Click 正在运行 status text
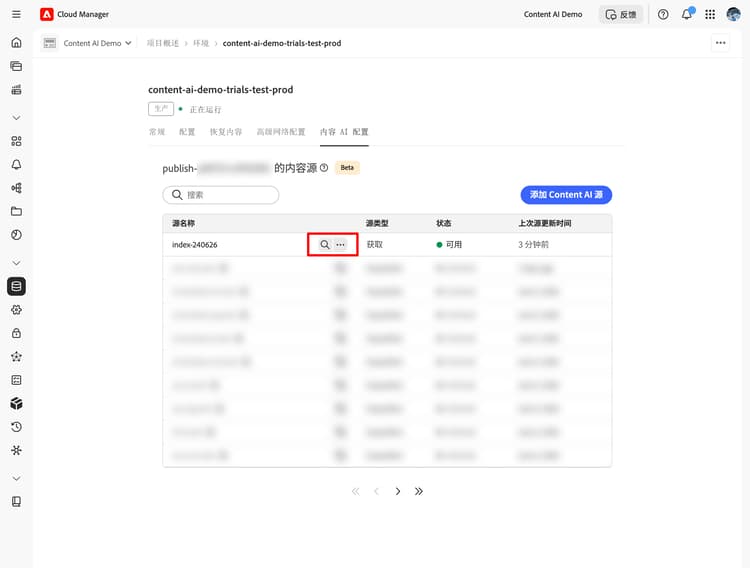Screen dimensions: 750x568 click(205, 110)
